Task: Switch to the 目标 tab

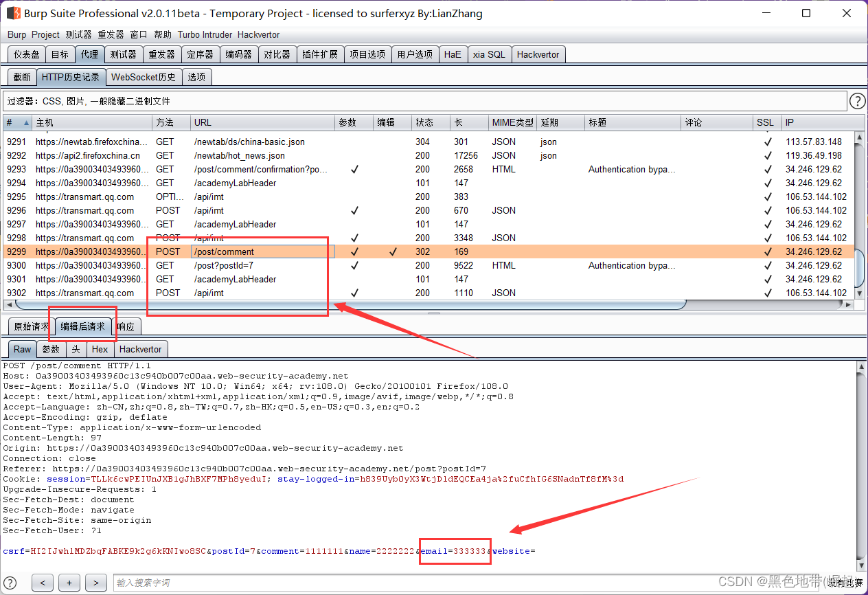Action: [x=60, y=54]
